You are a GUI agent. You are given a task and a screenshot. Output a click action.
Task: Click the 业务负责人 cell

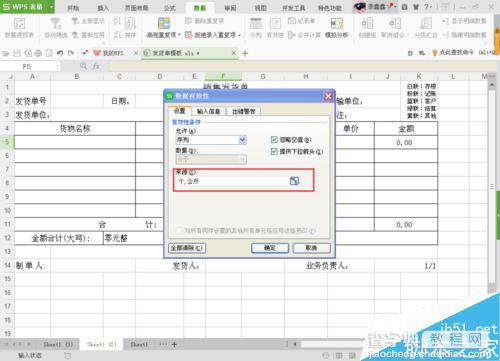tap(327, 266)
